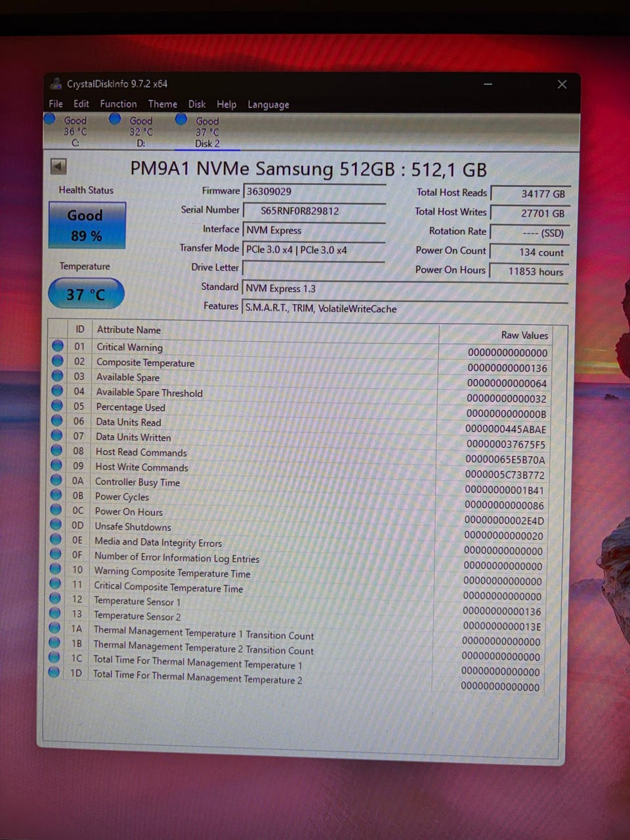Click the Unsafe Shutdowns status circle
This screenshot has height=840, width=630.
point(56,525)
